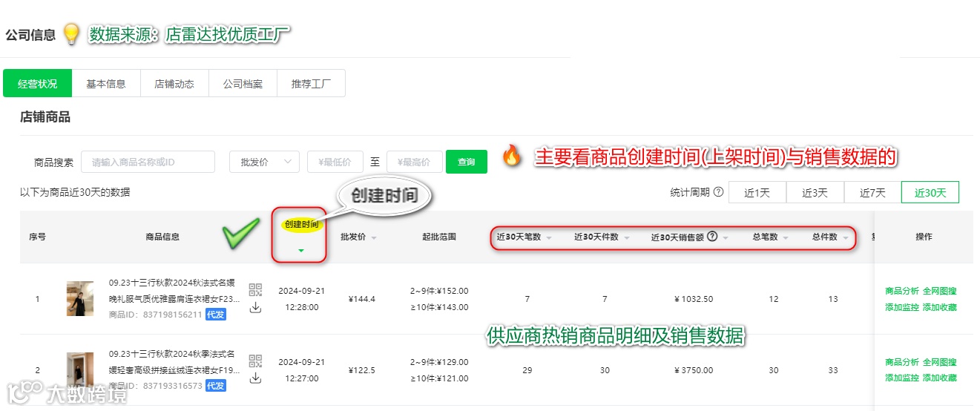Screen dimensions: 980x411
Task: Click 添加监控 for product row 2
Action: (x=901, y=378)
